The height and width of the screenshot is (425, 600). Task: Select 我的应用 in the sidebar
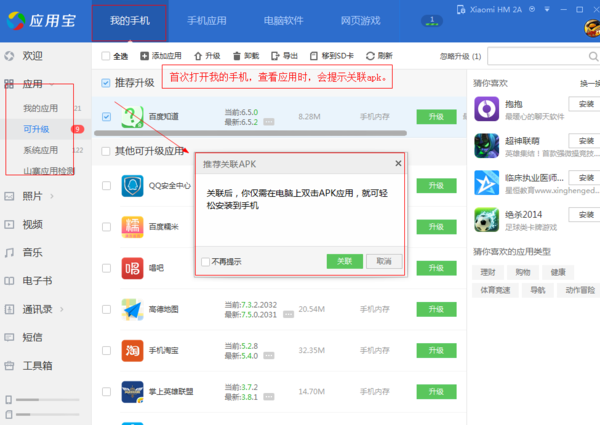pyautogui.click(x=41, y=108)
